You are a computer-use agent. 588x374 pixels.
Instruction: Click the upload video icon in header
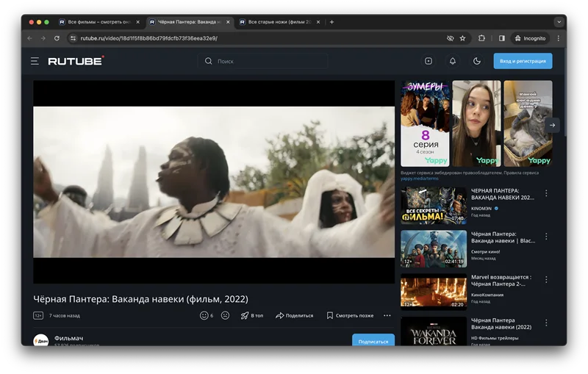[429, 61]
